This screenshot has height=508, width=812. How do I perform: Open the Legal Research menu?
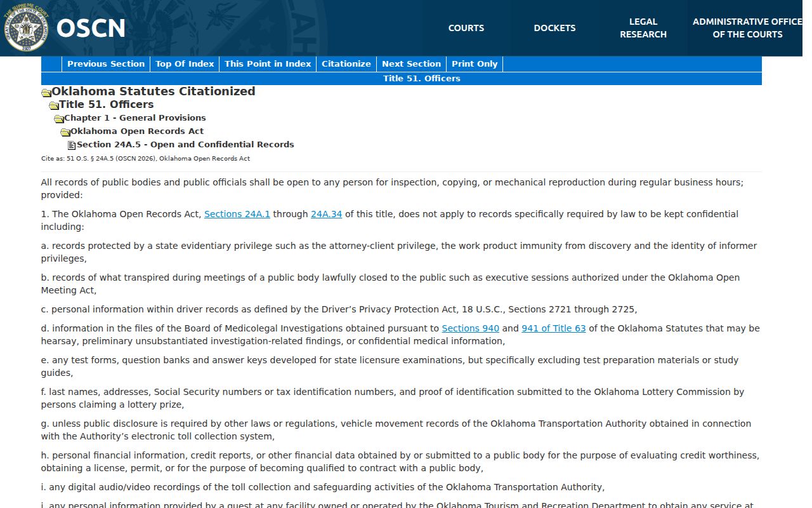(643, 28)
